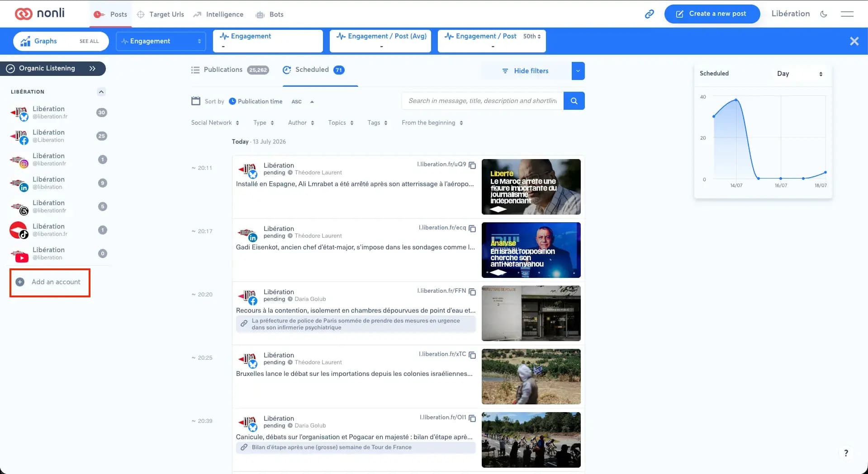This screenshot has width=868, height=474.
Task: Click the Graphs chart icon
Action: [x=25, y=41]
